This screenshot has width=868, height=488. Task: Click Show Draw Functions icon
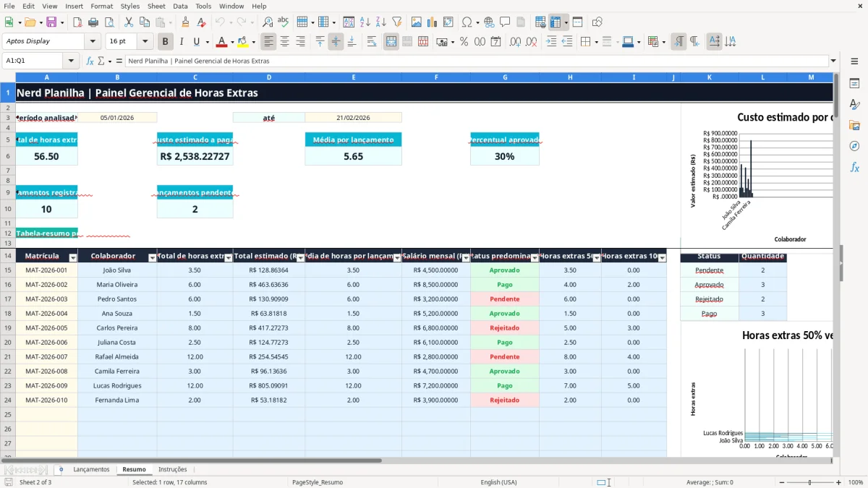[597, 22]
